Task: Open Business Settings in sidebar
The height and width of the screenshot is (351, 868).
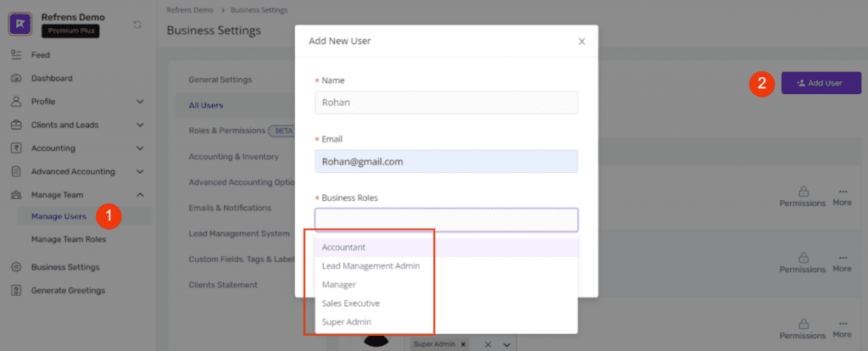Action: [65, 267]
